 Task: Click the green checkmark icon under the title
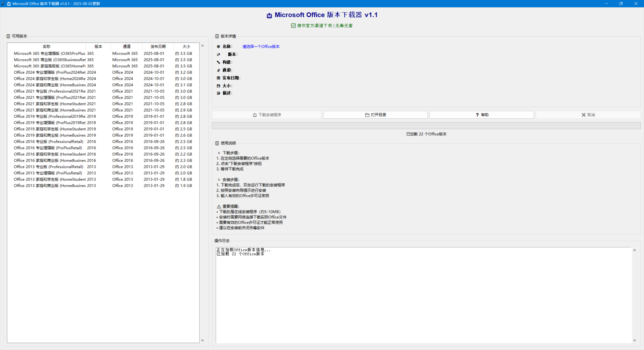pos(293,26)
